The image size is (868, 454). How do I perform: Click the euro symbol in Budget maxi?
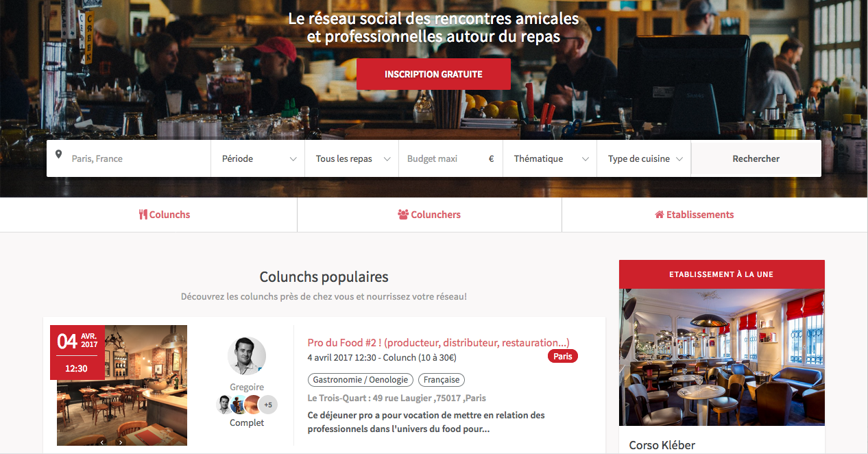click(491, 158)
